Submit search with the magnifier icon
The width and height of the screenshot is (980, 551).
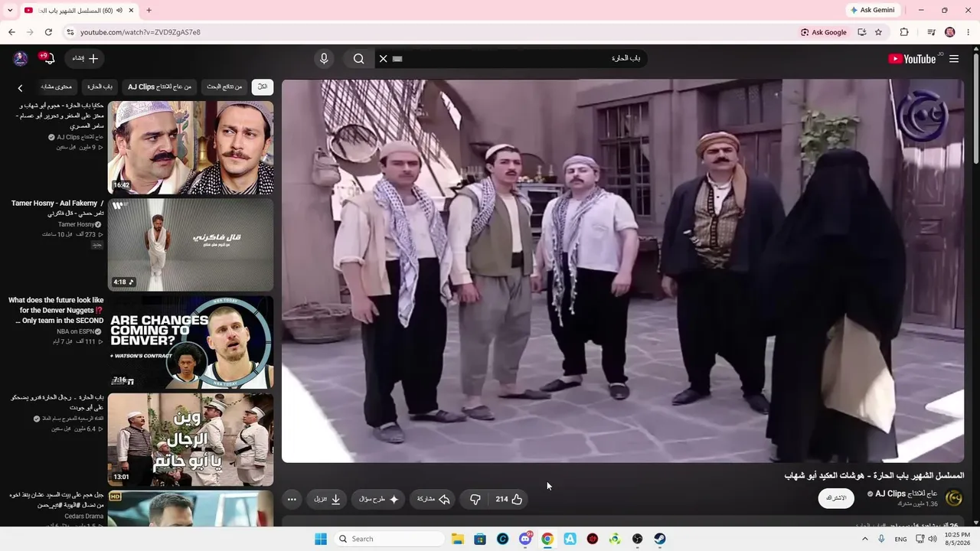coord(358,59)
